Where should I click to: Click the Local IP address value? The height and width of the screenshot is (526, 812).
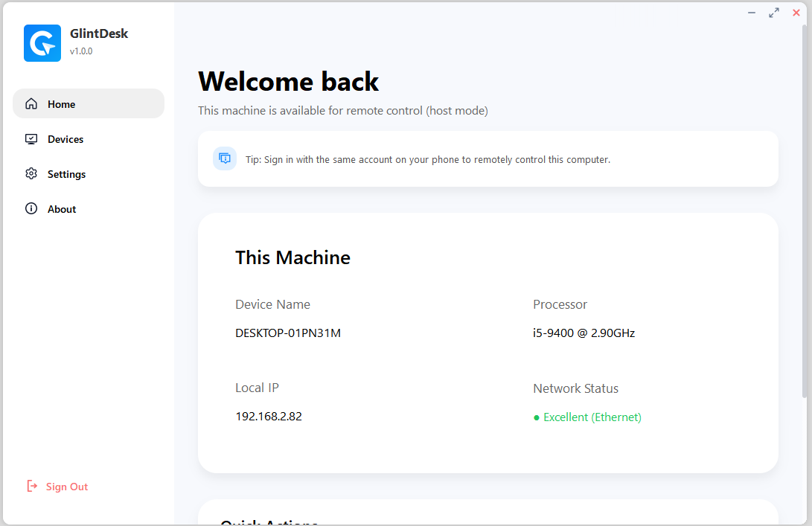[269, 416]
